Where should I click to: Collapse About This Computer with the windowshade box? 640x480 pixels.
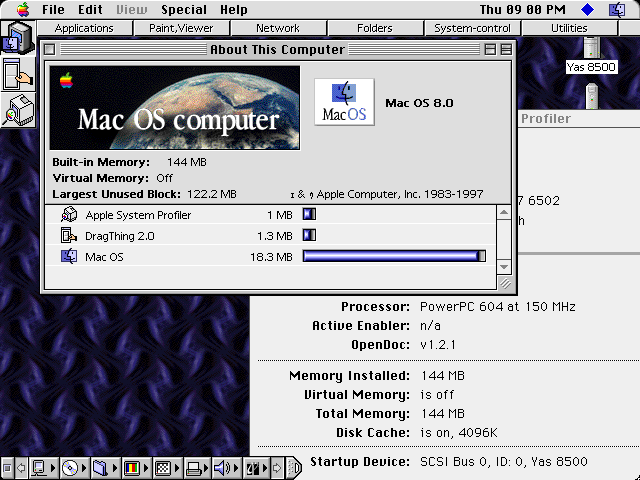click(506, 49)
